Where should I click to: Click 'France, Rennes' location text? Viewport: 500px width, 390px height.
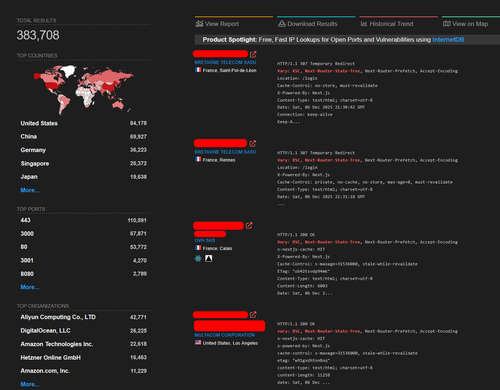219,160
